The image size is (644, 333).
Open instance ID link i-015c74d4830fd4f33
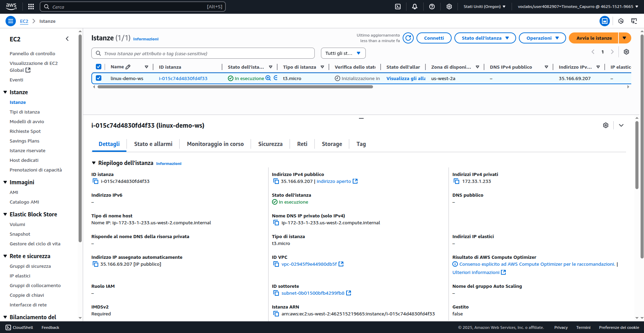(183, 78)
